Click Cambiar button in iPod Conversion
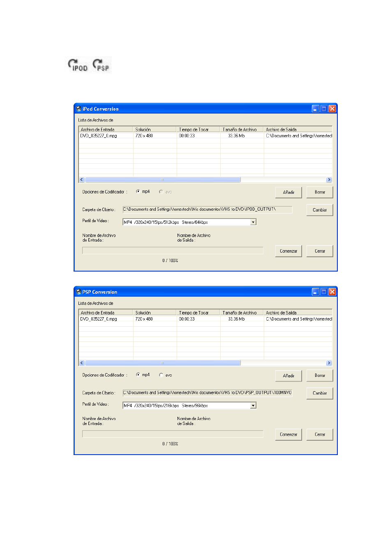The width and height of the screenshot is (392, 555). [320, 210]
